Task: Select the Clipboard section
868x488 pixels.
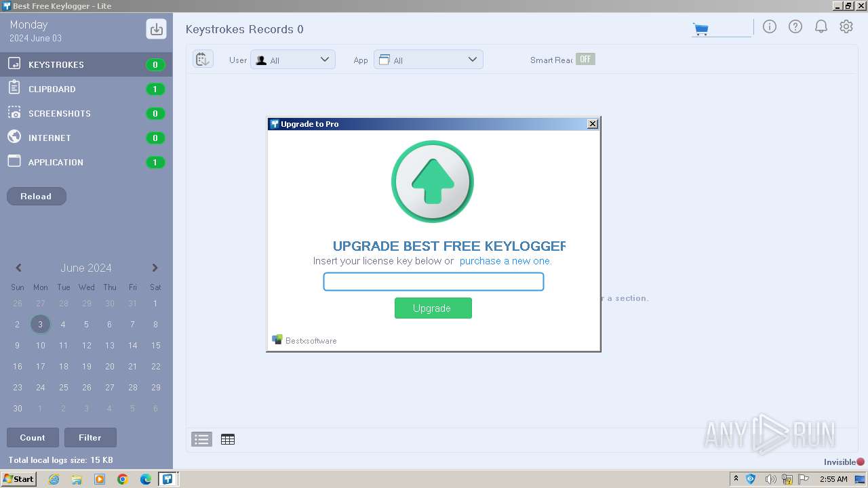Action: tap(86, 89)
